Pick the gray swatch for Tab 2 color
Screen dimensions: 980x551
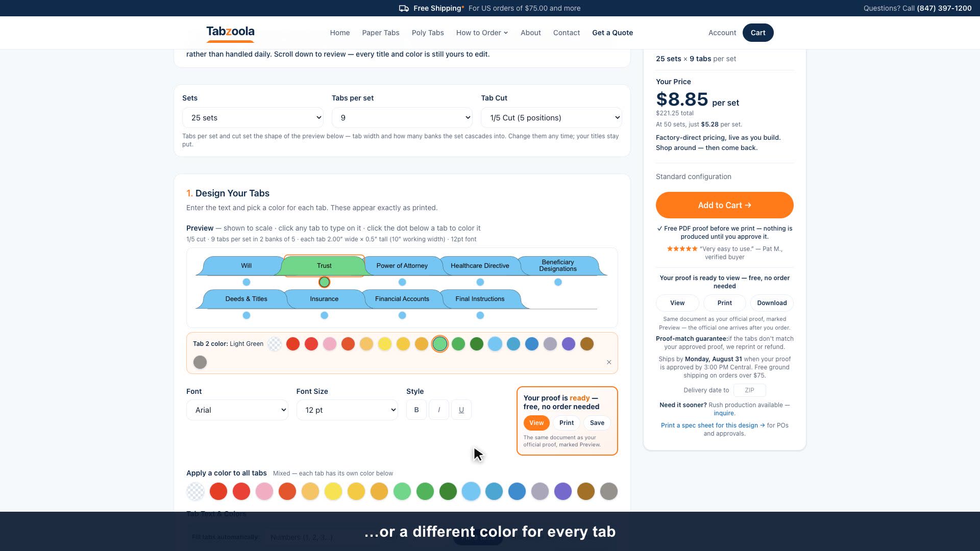tap(200, 362)
